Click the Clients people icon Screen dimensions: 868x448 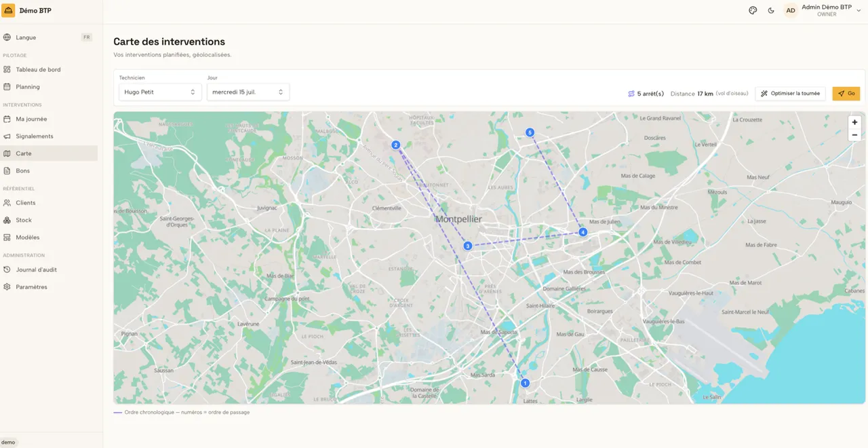(x=7, y=203)
